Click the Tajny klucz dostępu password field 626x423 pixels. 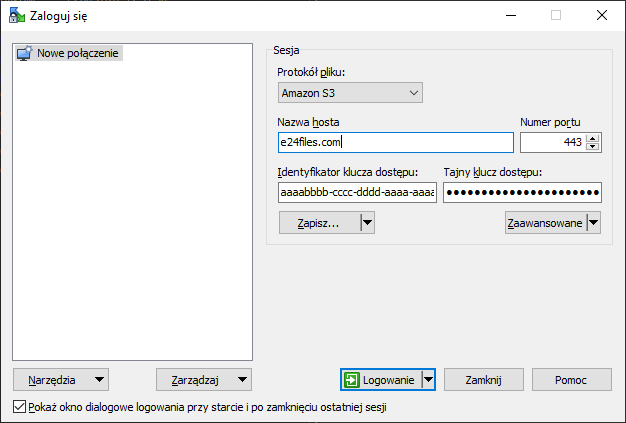tap(522, 192)
